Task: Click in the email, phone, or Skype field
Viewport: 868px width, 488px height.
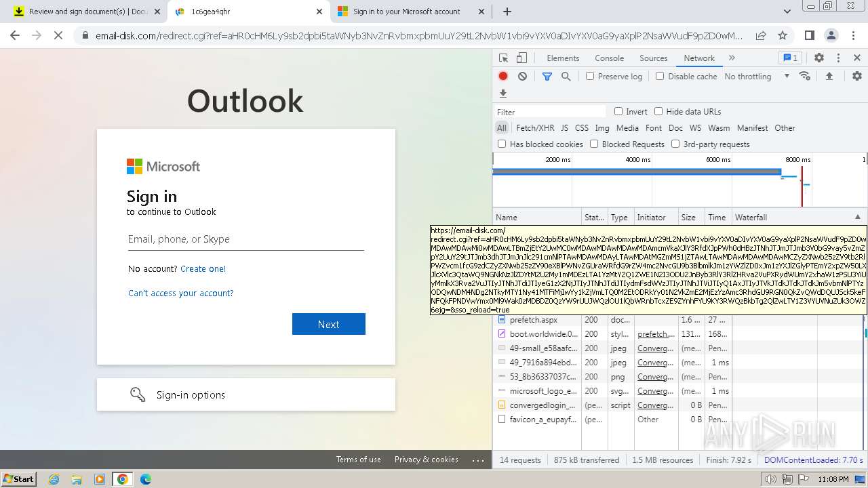Action: [x=246, y=239]
